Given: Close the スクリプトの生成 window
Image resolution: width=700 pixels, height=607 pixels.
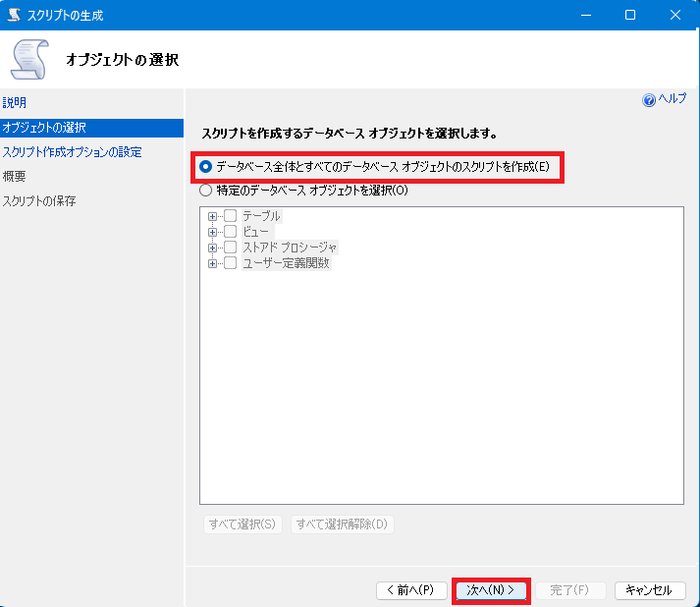Looking at the screenshot, I should click(675, 15).
